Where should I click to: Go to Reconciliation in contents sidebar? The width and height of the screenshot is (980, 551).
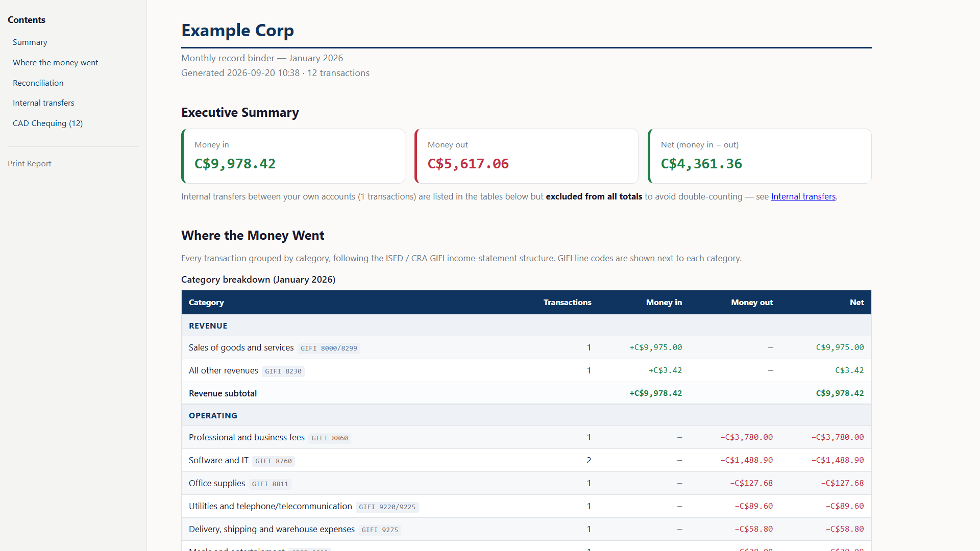pos(38,83)
